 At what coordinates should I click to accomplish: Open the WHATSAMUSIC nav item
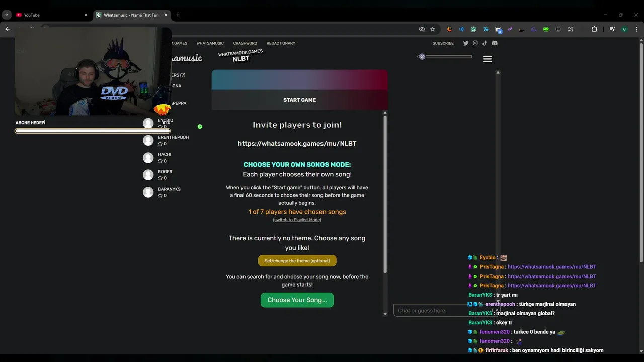point(210,43)
